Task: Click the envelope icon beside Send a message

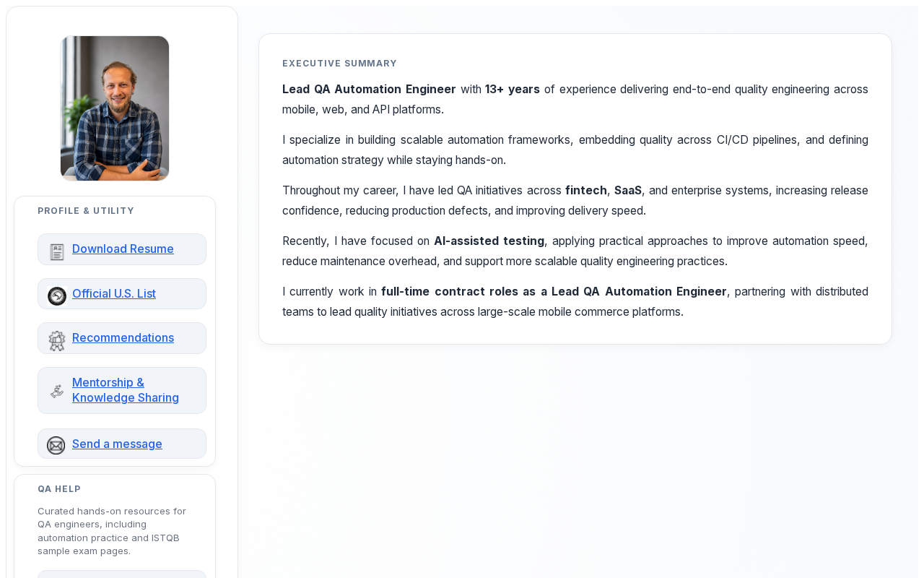Action: point(56,445)
